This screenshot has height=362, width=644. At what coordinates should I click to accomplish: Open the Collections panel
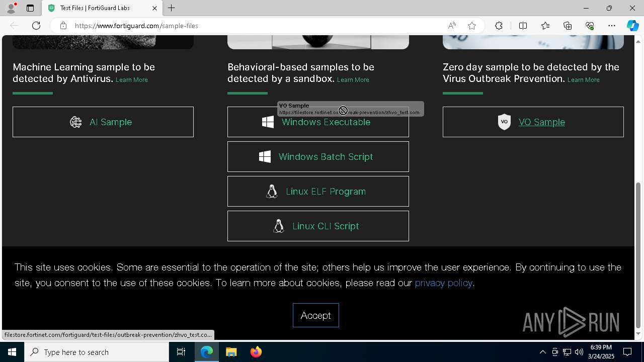pos(568,26)
